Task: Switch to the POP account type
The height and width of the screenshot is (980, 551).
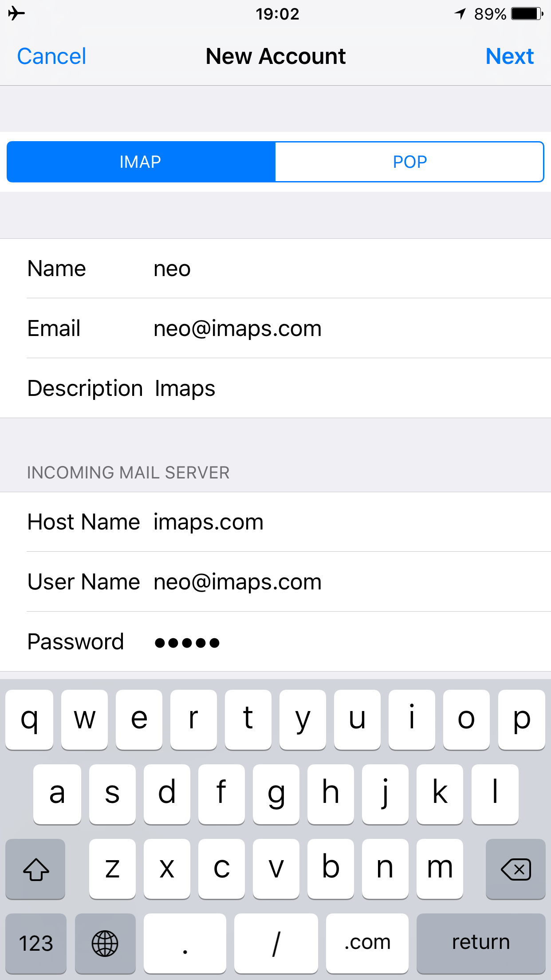Action: (x=409, y=162)
